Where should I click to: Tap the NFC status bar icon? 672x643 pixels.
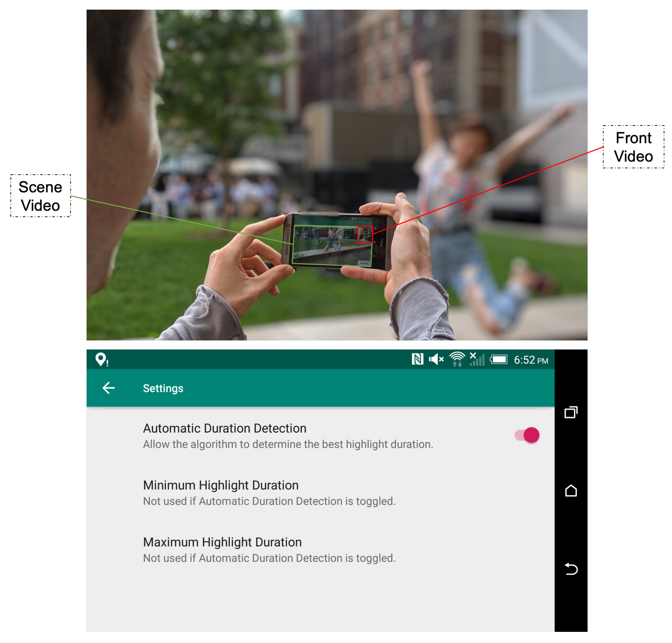417,359
